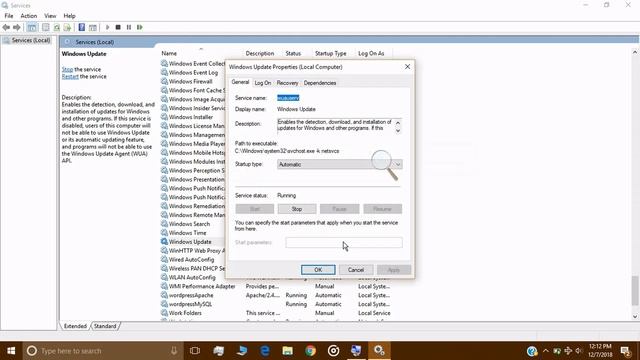Click the Services gear icon in taskbar
This screenshot has width=640, height=360.
(x=379, y=351)
